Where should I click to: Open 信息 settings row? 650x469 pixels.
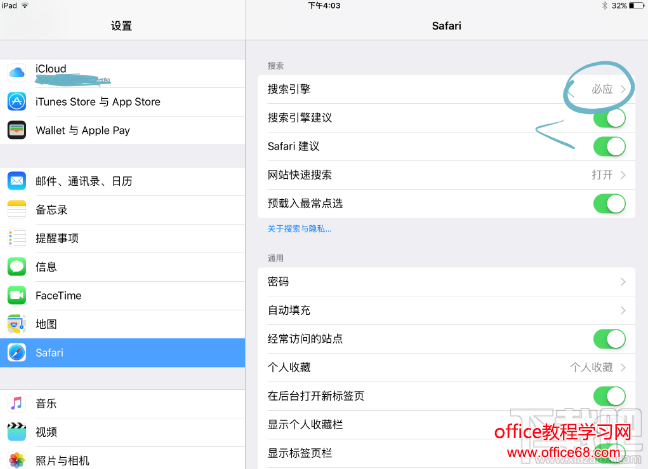(x=123, y=267)
